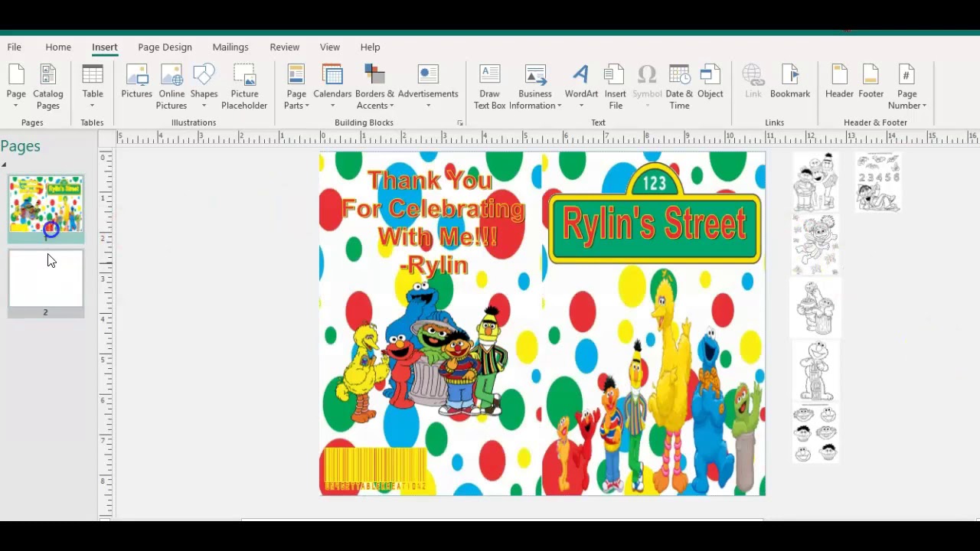This screenshot has height=551, width=980.
Task: Click the 'Thank You For Celebrating' text
Action: coord(433,194)
